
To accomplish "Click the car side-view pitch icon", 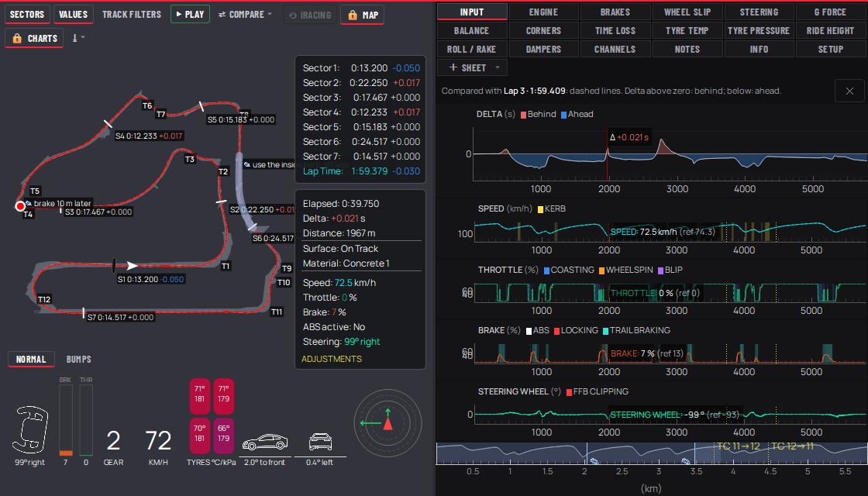I will point(265,443).
